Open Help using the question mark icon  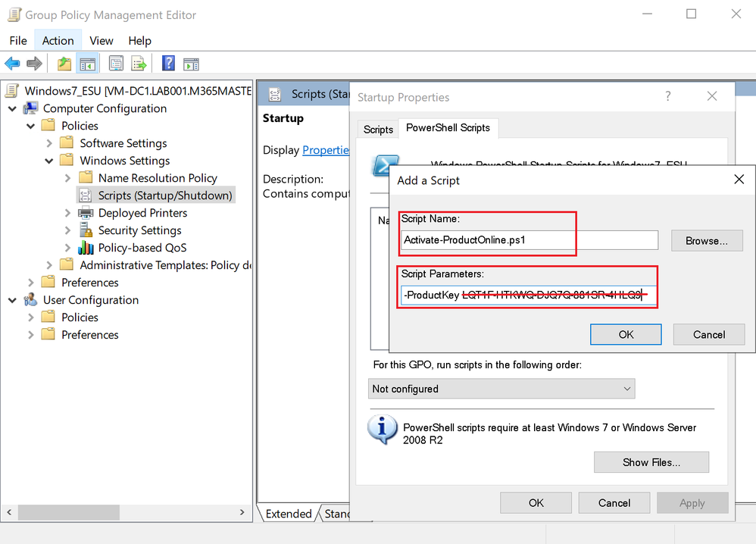pyautogui.click(x=168, y=64)
